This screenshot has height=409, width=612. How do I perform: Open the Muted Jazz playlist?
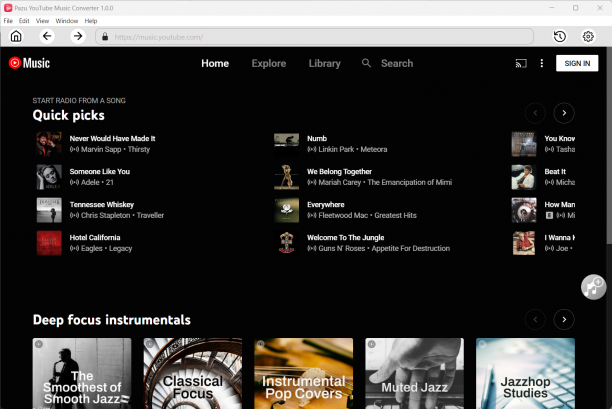415,373
